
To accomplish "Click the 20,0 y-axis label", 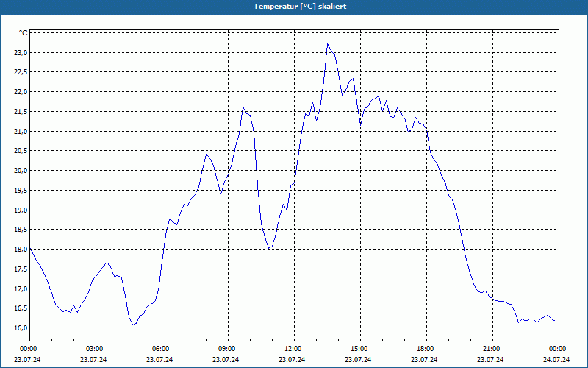I will (21, 171).
